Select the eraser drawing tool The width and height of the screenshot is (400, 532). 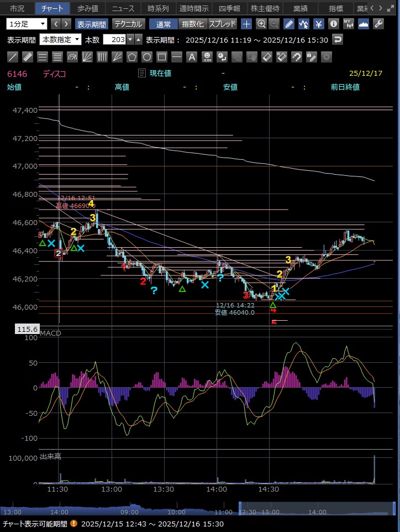pos(266,57)
